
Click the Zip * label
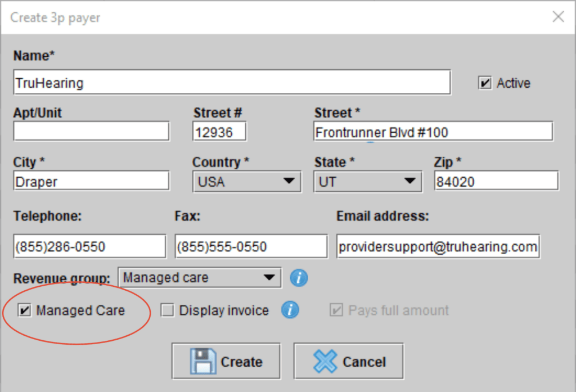coord(448,163)
